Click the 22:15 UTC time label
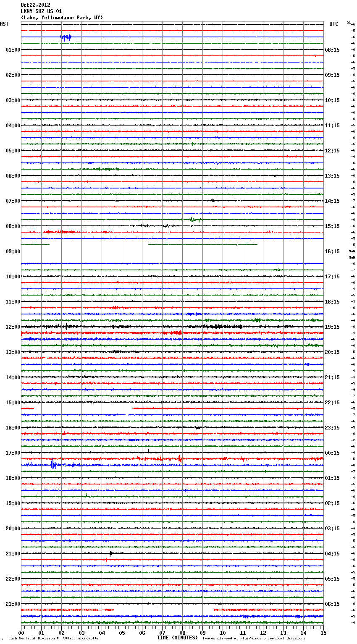The image size is (357, 644). (x=332, y=403)
